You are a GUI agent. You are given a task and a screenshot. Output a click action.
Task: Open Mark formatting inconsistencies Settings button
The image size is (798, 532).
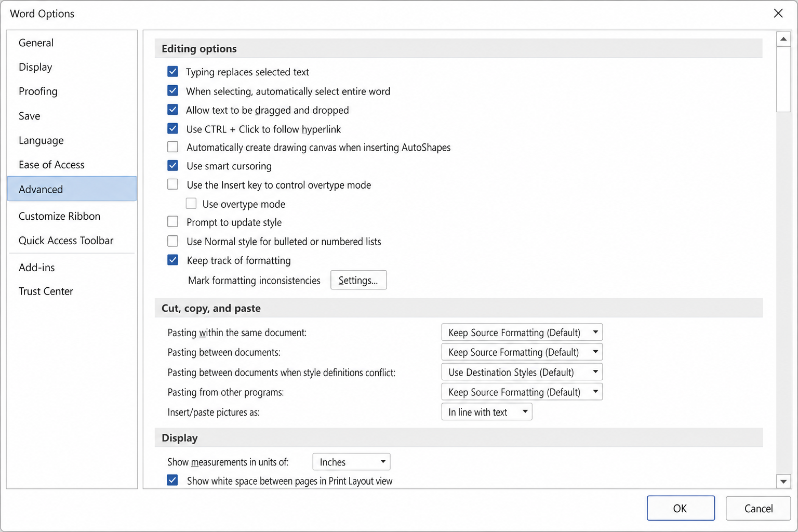358,280
